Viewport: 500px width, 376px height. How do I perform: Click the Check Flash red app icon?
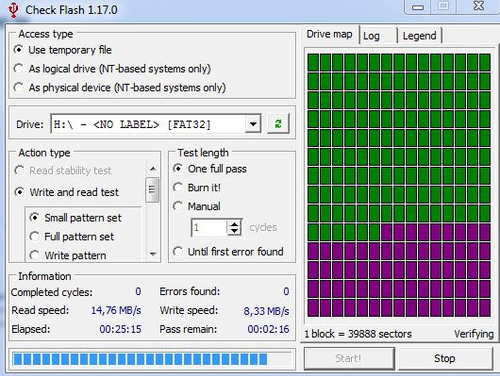tap(13, 10)
